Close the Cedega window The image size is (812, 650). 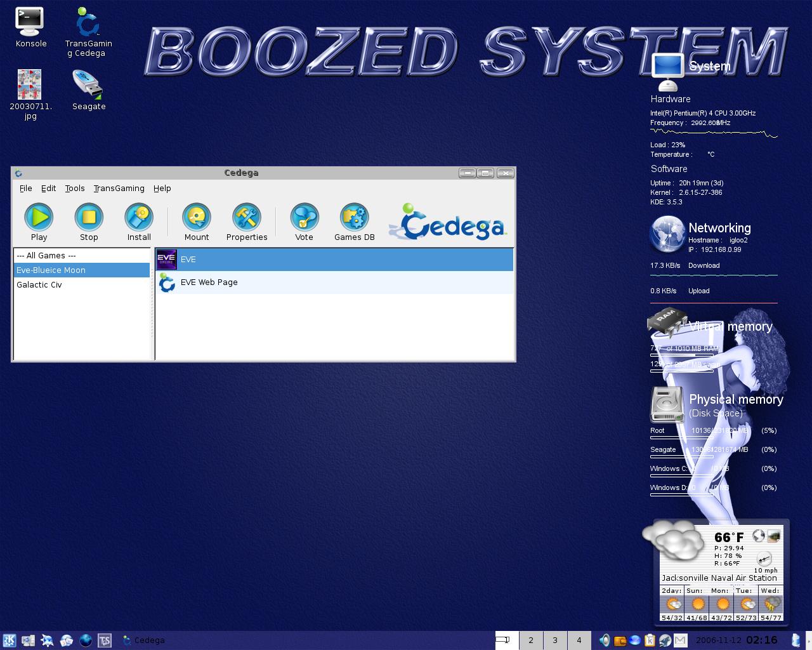coord(506,173)
